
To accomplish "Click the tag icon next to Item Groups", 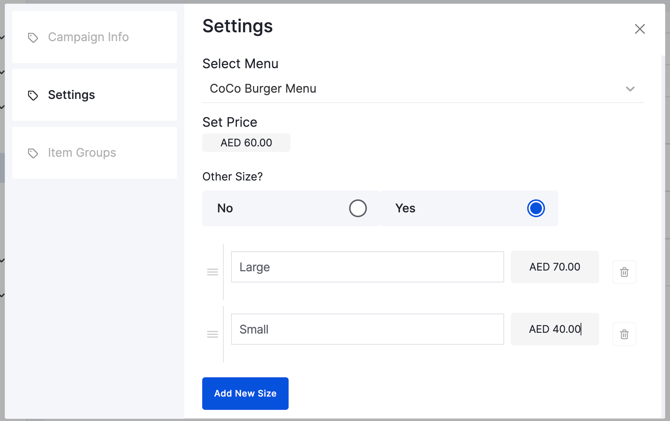I will 33,153.
